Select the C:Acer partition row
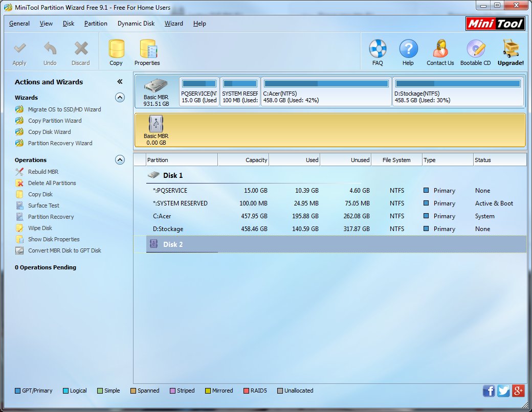The height and width of the screenshot is (412, 532). pos(330,216)
